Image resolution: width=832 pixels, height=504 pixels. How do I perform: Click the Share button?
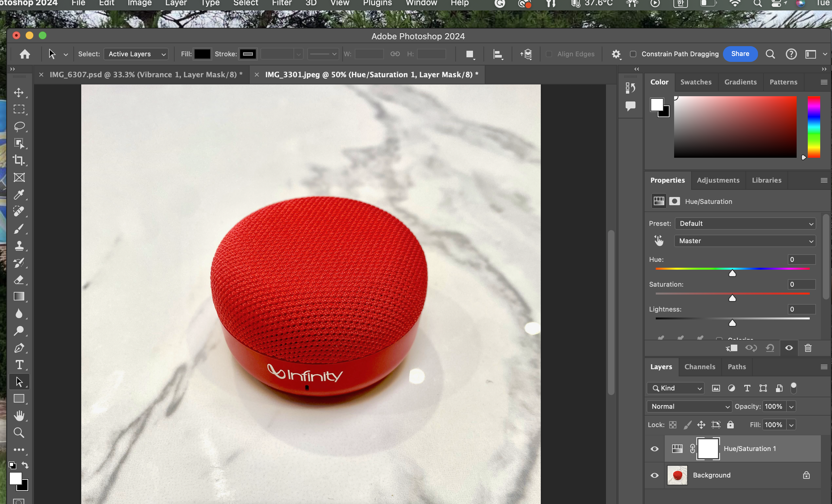pyautogui.click(x=740, y=54)
